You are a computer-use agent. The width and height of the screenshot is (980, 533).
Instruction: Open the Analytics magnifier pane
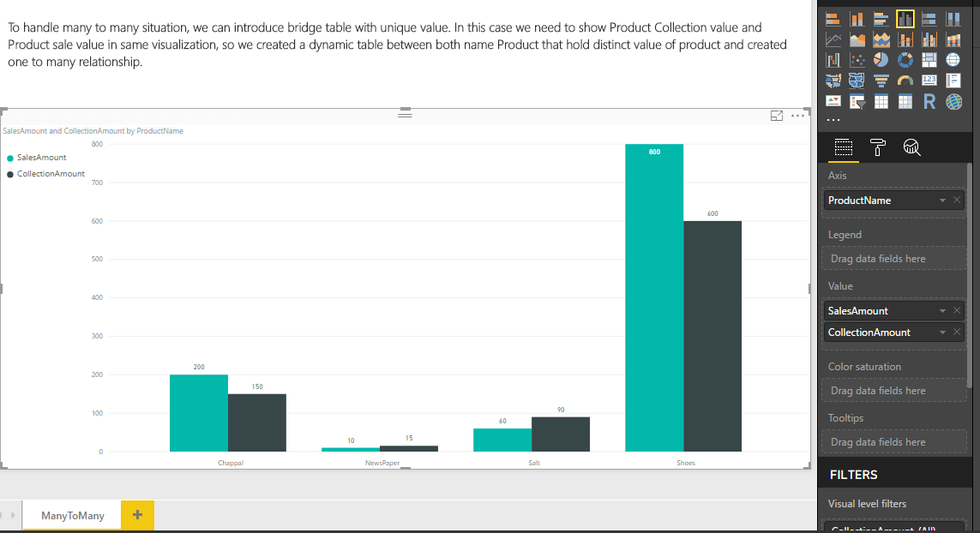(x=912, y=147)
